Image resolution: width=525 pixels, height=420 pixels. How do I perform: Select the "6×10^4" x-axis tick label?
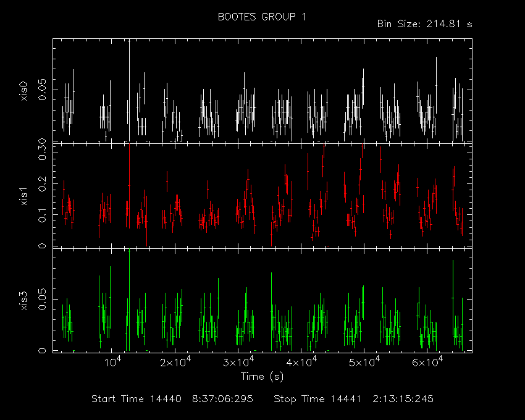[427, 362]
